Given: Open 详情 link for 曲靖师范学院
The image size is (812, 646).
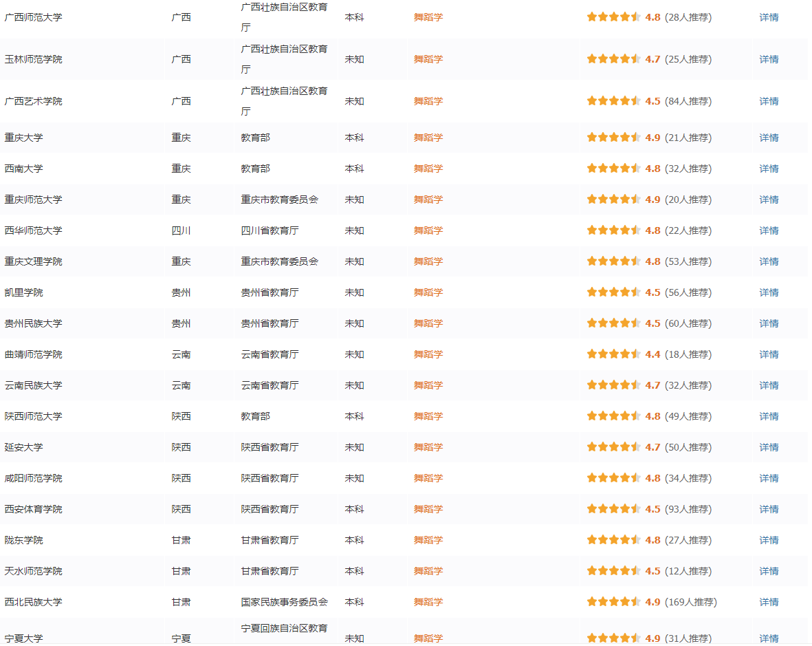Looking at the screenshot, I should (x=769, y=354).
